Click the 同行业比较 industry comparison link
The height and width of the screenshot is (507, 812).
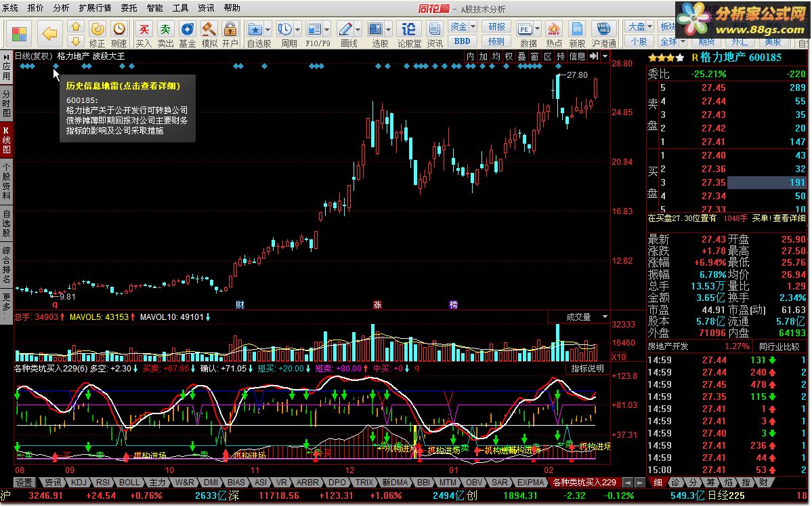(x=780, y=346)
